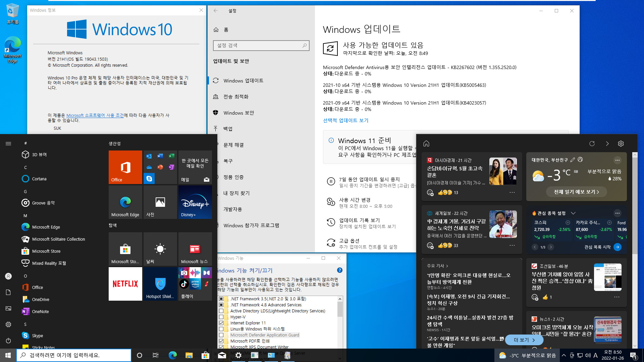Image resolution: width=644 pixels, height=362 pixels.
Task: Open the Mail (메일) tile
Action: pos(195,167)
